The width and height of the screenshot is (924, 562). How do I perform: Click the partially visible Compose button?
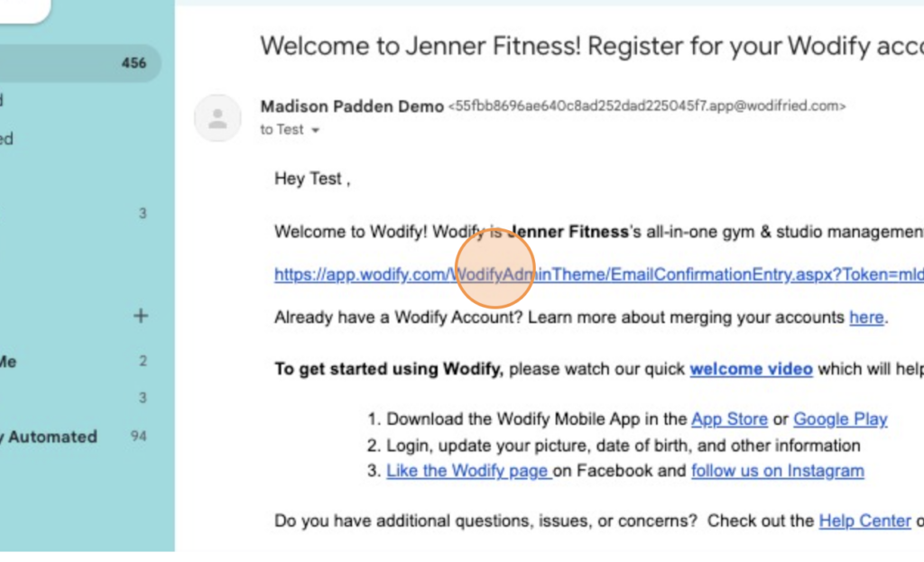coord(24,11)
